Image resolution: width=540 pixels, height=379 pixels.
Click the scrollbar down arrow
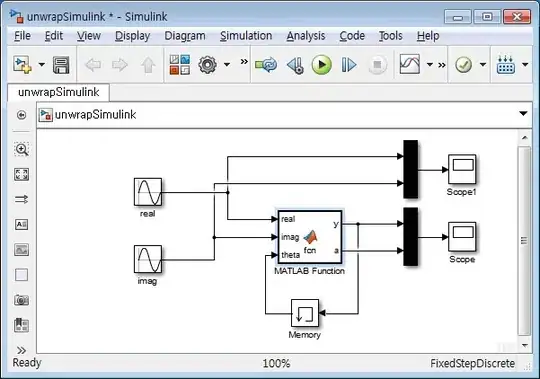(525, 345)
